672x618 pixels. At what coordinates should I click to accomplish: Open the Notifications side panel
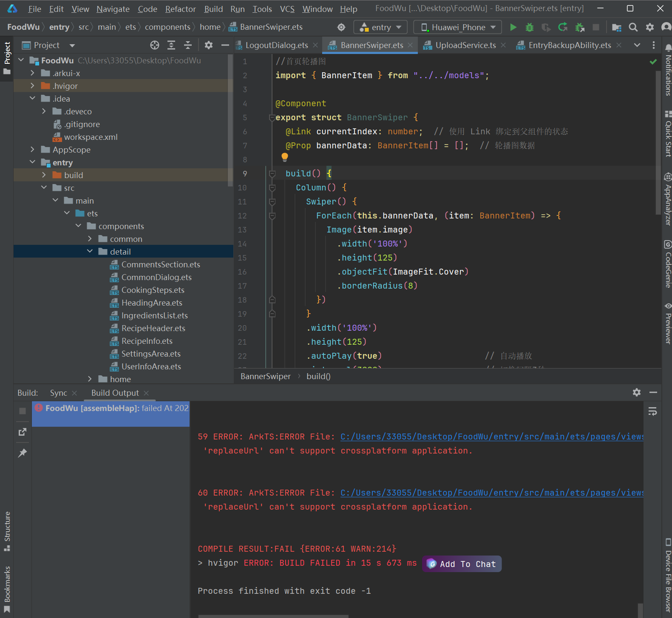point(668,70)
